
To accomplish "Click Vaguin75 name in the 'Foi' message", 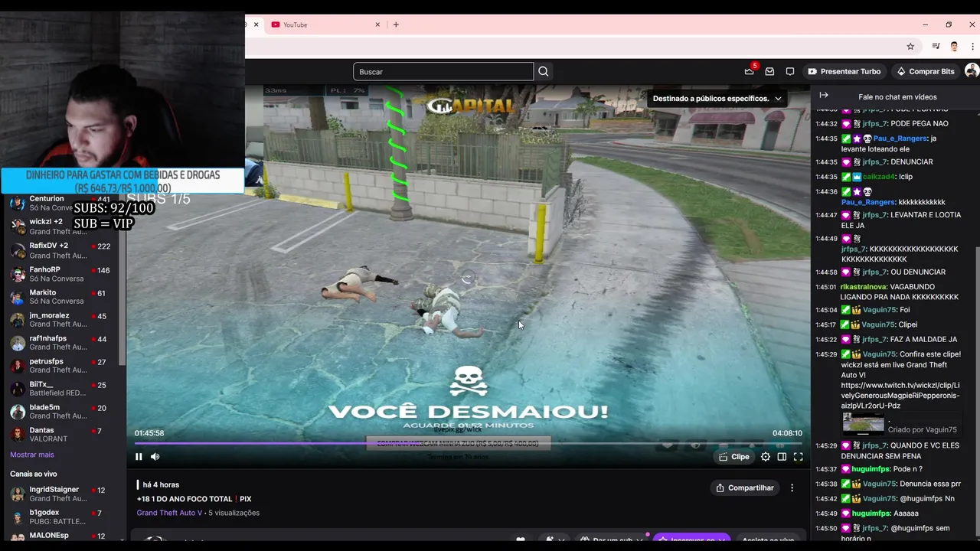I will coord(879,310).
